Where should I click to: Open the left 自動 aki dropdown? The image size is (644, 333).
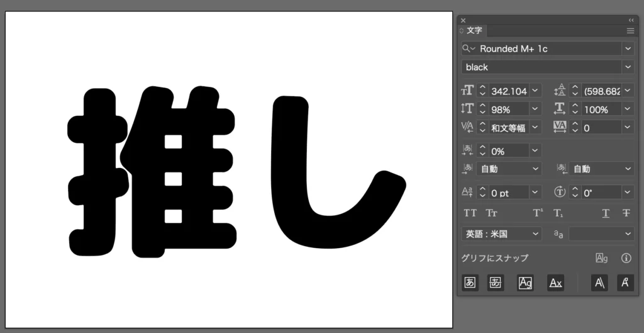[x=509, y=169]
